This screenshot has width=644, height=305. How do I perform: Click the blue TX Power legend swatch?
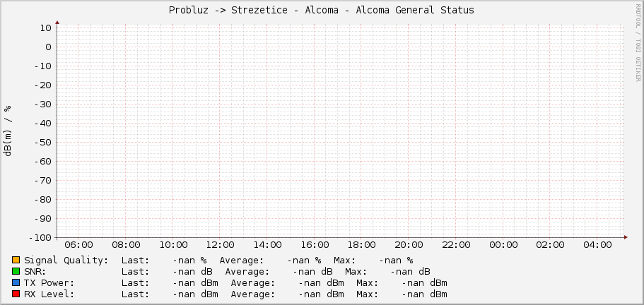16,283
